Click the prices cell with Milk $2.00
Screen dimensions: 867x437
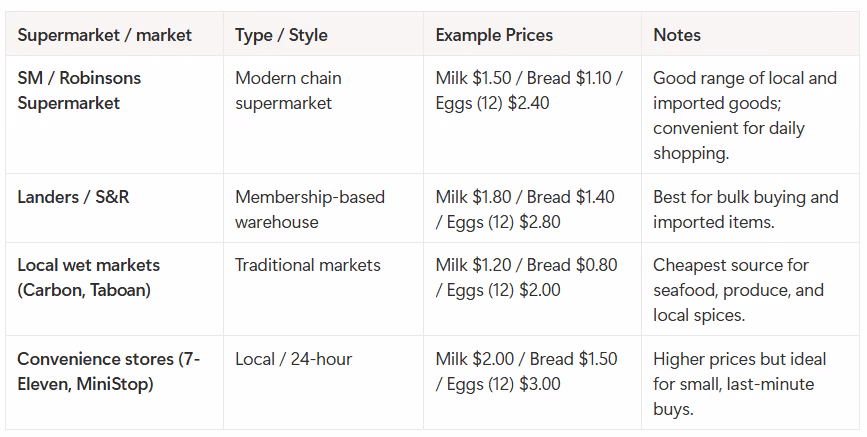point(526,371)
